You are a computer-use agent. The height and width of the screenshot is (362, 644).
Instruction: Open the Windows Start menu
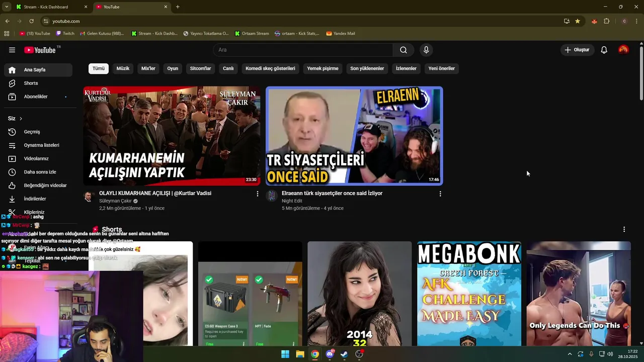pyautogui.click(x=285, y=354)
